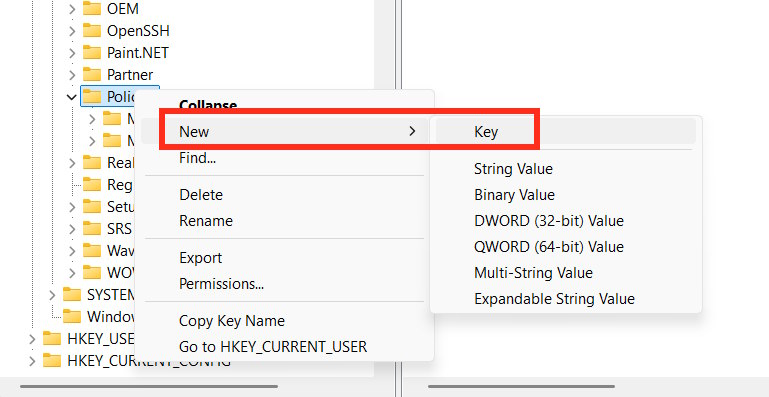Expand the OEM registry key
769x397 pixels.
72,9
